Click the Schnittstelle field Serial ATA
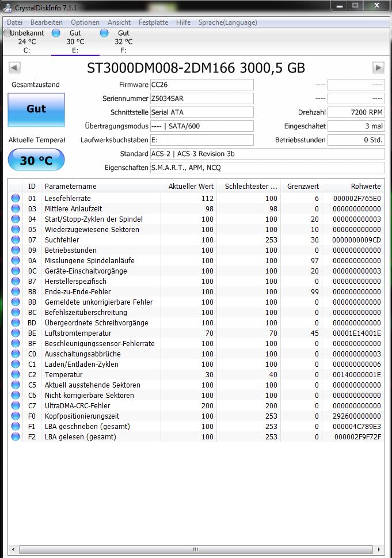 (201, 112)
